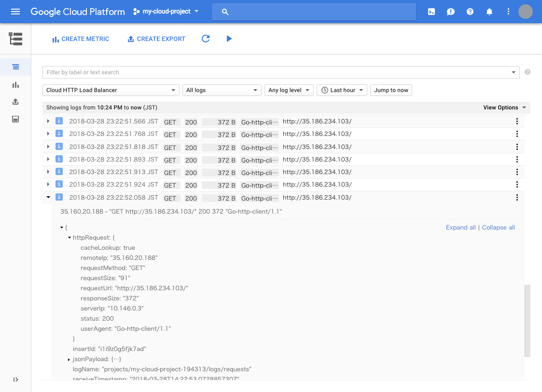Collapse the root JSON object

click(x=61, y=227)
